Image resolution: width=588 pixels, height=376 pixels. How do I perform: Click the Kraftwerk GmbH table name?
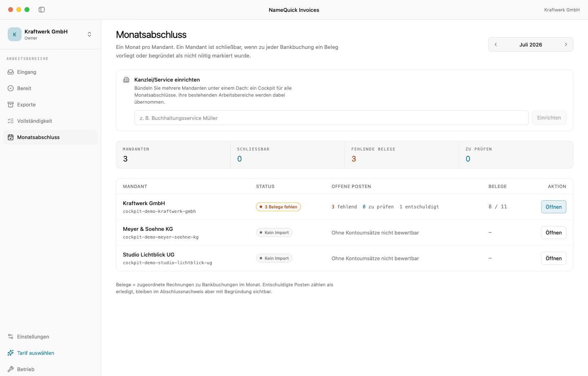[144, 203]
